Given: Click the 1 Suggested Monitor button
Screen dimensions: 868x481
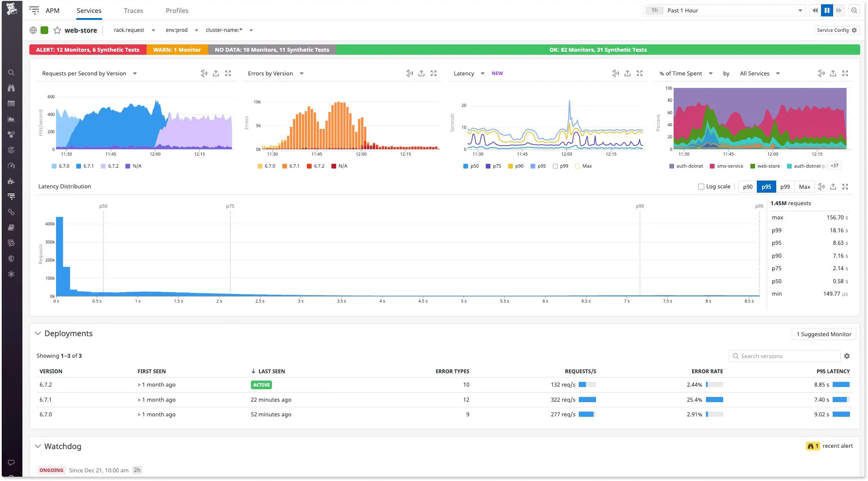Looking at the screenshot, I should click(824, 334).
